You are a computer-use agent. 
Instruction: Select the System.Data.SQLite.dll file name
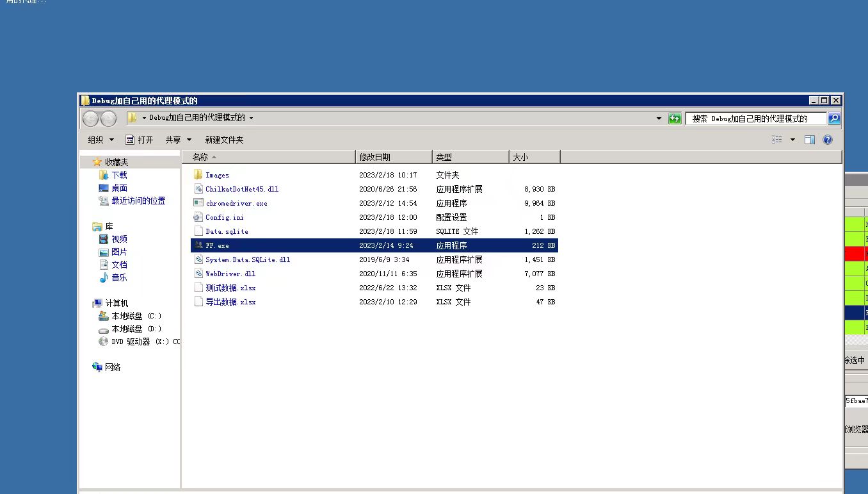pos(248,259)
